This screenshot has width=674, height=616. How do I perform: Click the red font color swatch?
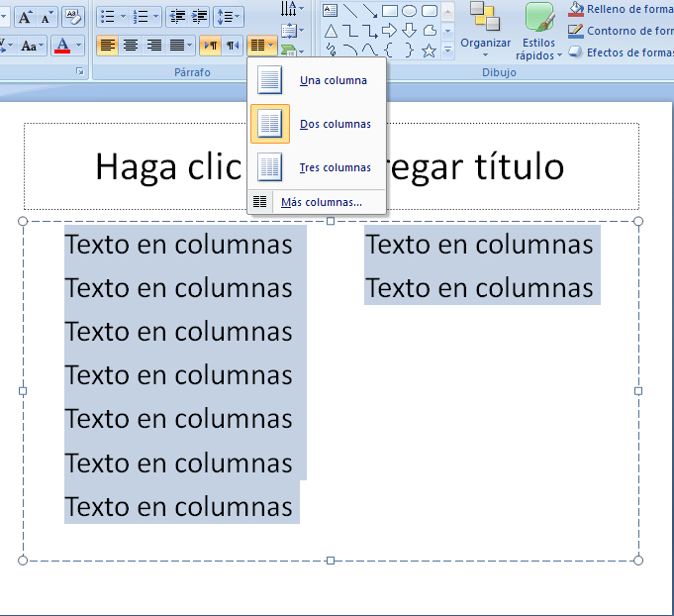[64, 46]
